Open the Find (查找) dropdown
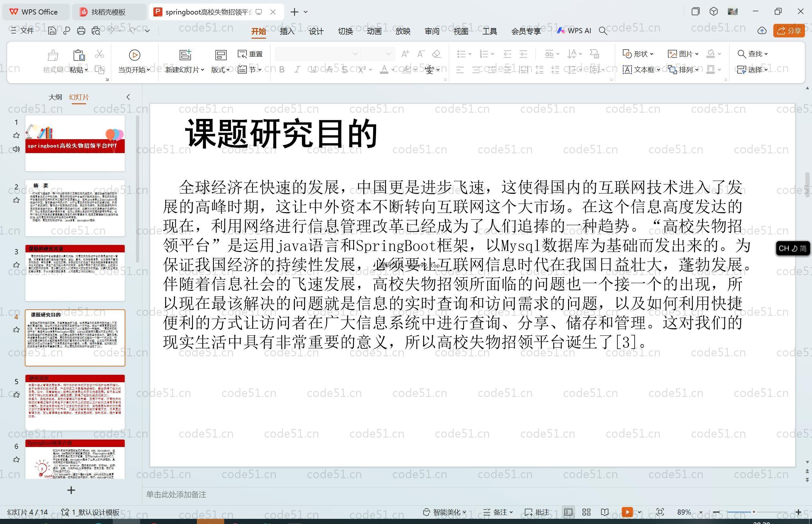 [x=752, y=54]
